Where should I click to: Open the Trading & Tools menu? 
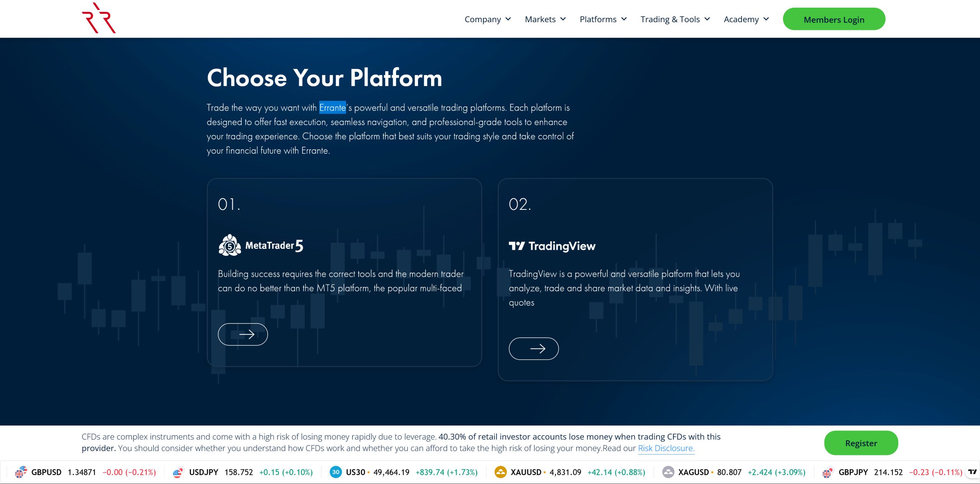tap(675, 19)
